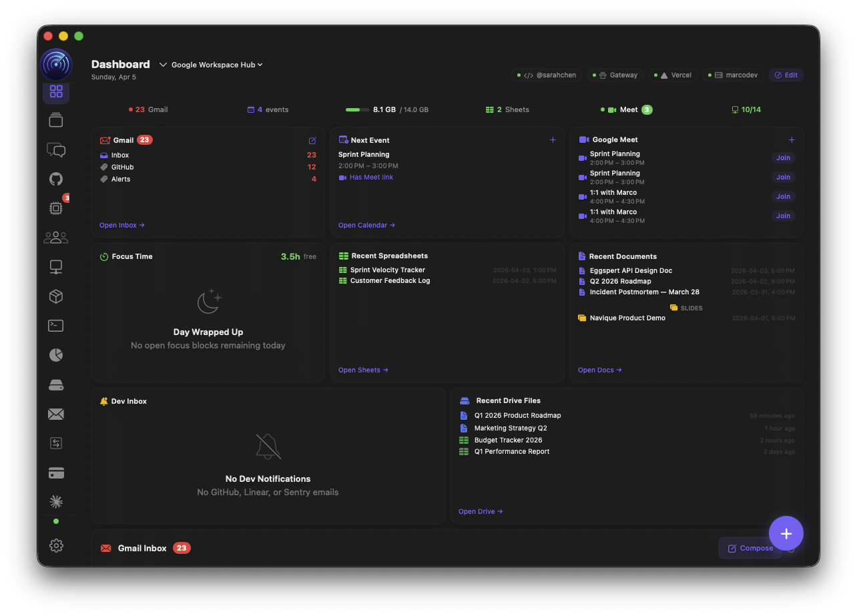Click the Vercel status chip
The image size is (857, 616).
(673, 75)
